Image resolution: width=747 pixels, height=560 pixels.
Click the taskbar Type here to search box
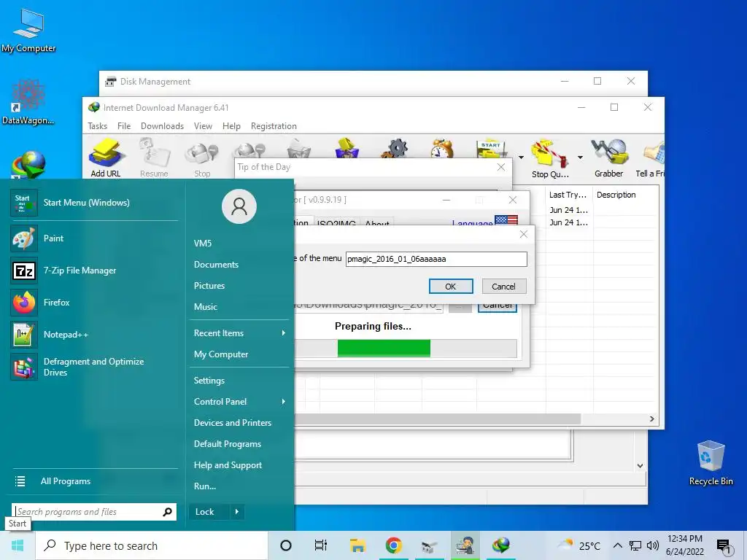152,545
